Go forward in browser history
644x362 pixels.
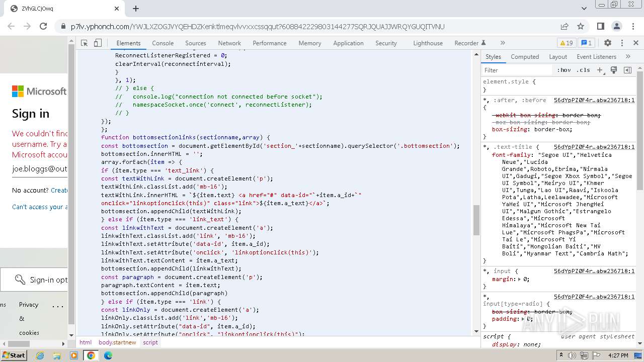[x=27, y=27]
